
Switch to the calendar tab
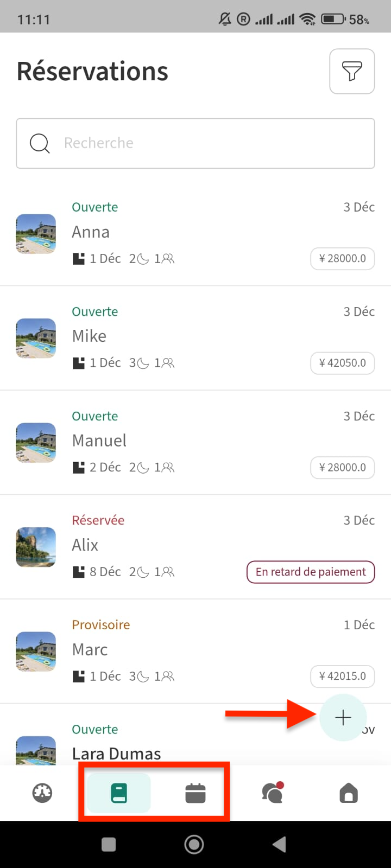tap(195, 793)
